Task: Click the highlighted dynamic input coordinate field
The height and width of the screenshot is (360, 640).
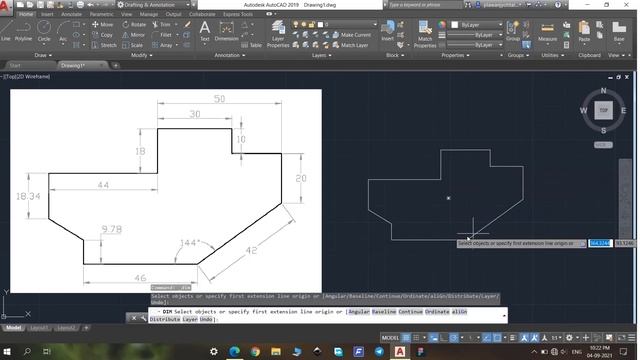Action: tap(600, 243)
